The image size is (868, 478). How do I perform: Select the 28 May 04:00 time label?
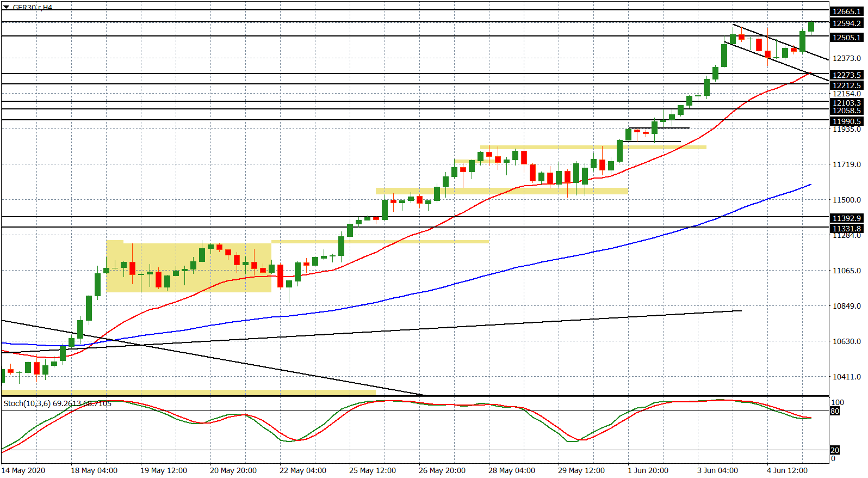click(512, 470)
